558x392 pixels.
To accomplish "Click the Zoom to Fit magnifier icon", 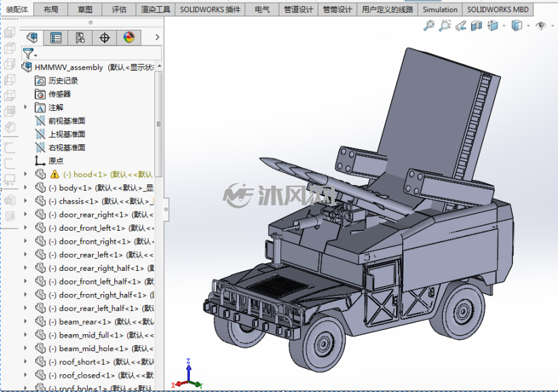I will (x=429, y=26).
